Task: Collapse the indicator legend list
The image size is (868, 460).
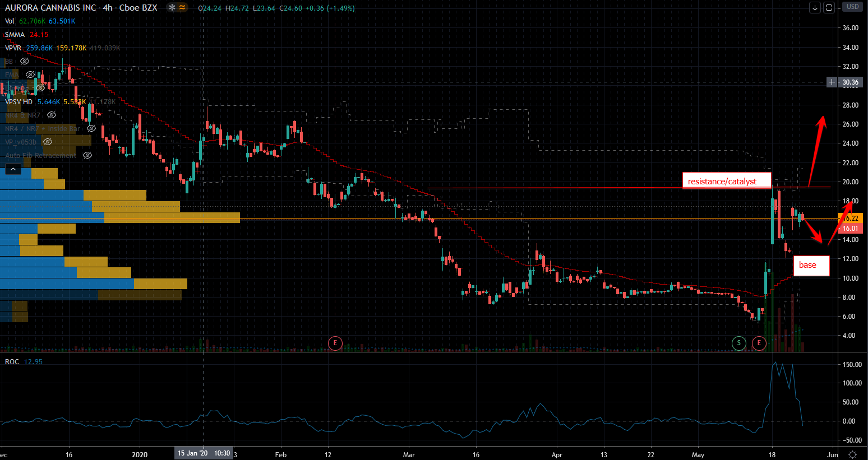Action: tap(12, 169)
